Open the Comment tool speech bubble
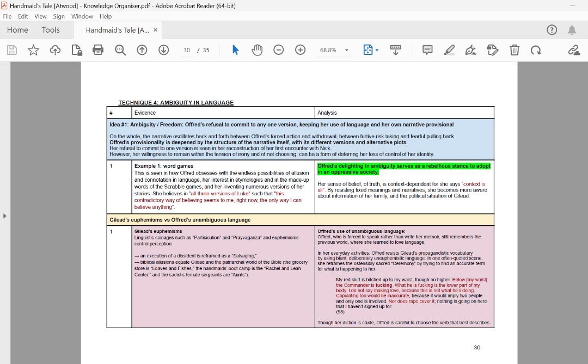 click(x=427, y=50)
